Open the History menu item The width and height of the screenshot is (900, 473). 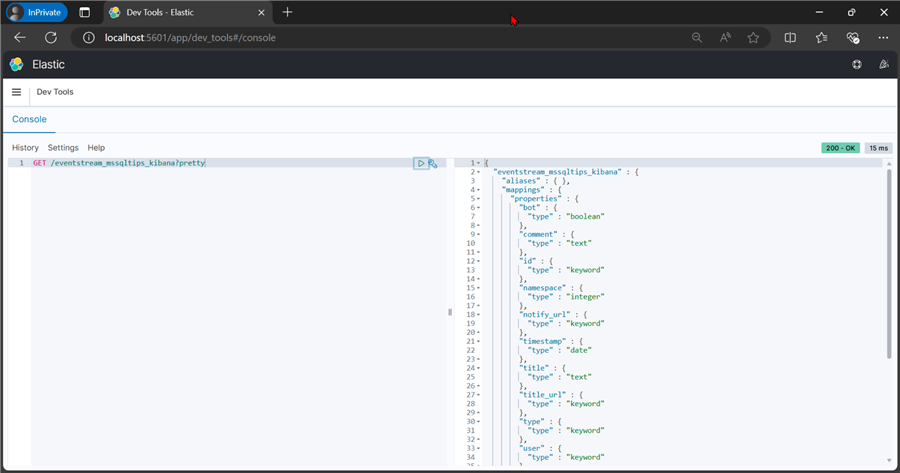(x=25, y=148)
